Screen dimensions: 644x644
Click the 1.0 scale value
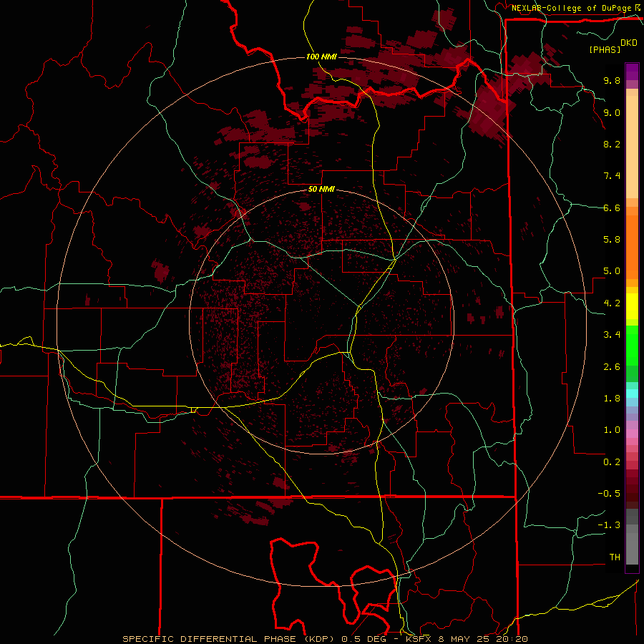pyautogui.click(x=612, y=430)
